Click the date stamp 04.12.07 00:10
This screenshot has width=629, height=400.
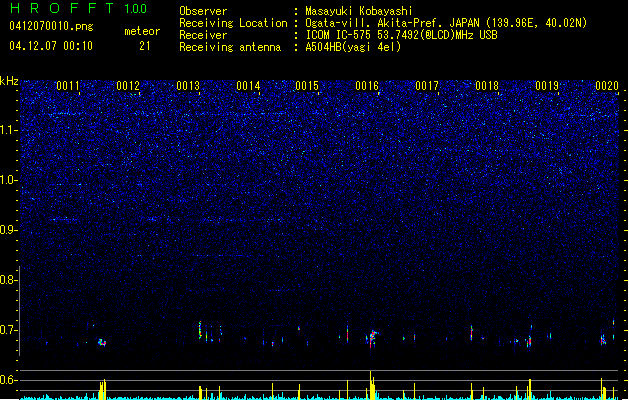pyautogui.click(x=51, y=46)
